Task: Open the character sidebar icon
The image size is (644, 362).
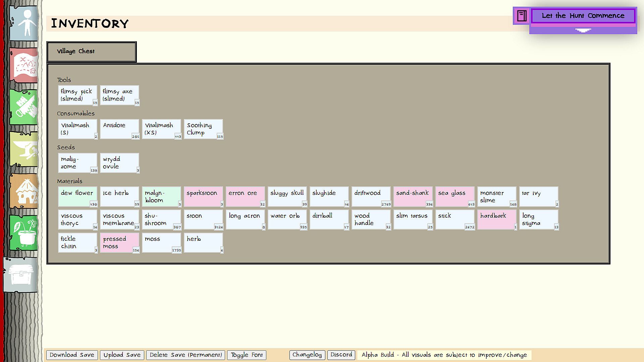Action: coord(24,23)
